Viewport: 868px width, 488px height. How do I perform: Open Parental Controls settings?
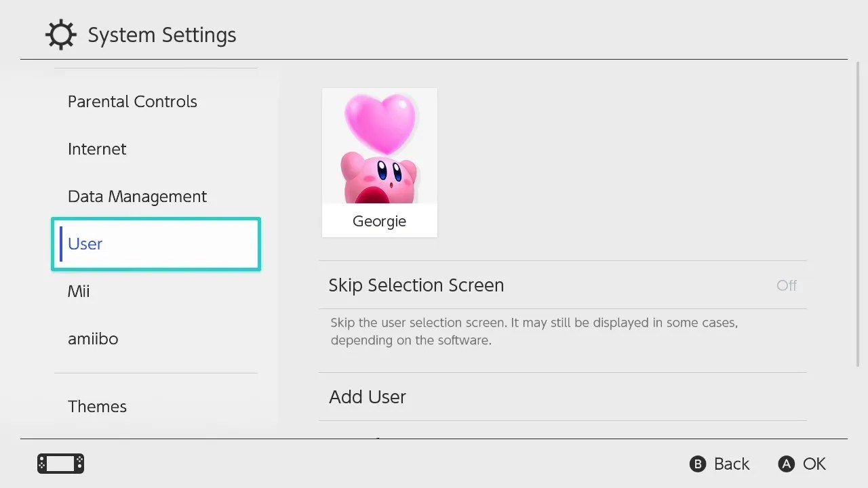[132, 102]
